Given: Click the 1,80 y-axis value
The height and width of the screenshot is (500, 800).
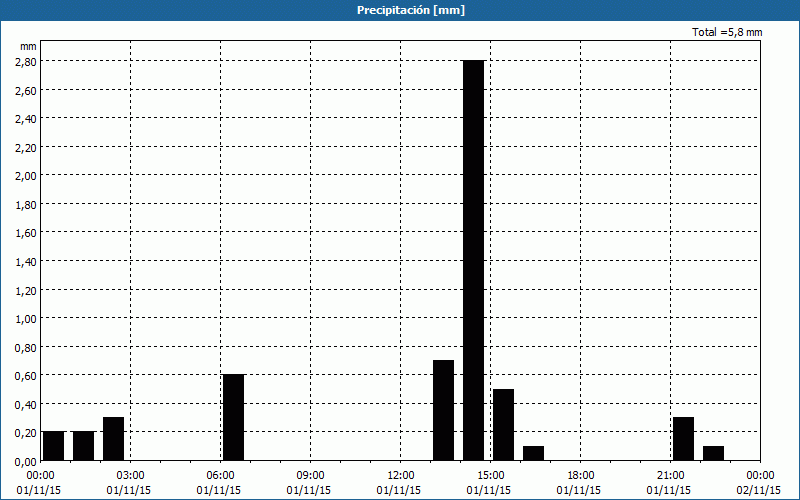Looking at the screenshot, I should pos(27,204).
